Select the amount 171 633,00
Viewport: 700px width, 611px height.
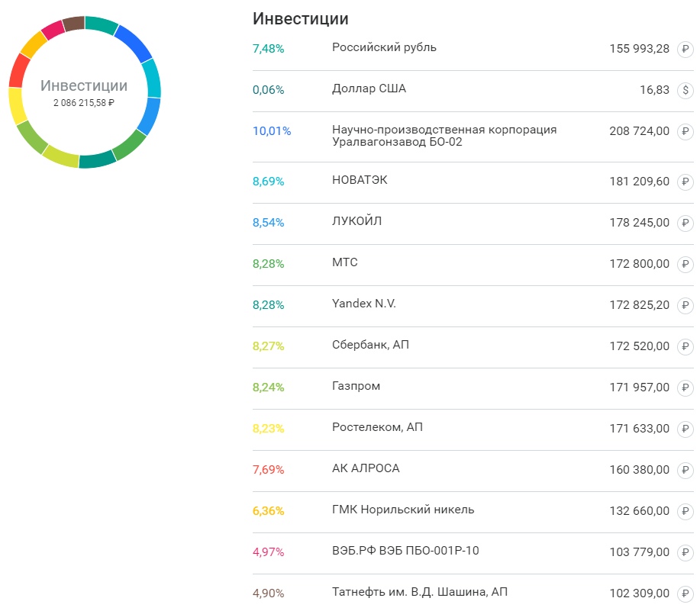639,429
